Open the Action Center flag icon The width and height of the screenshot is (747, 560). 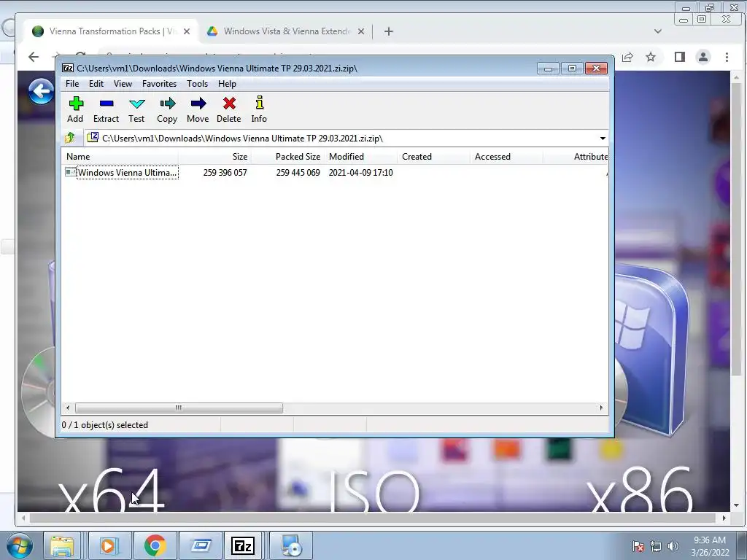click(638, 546)
